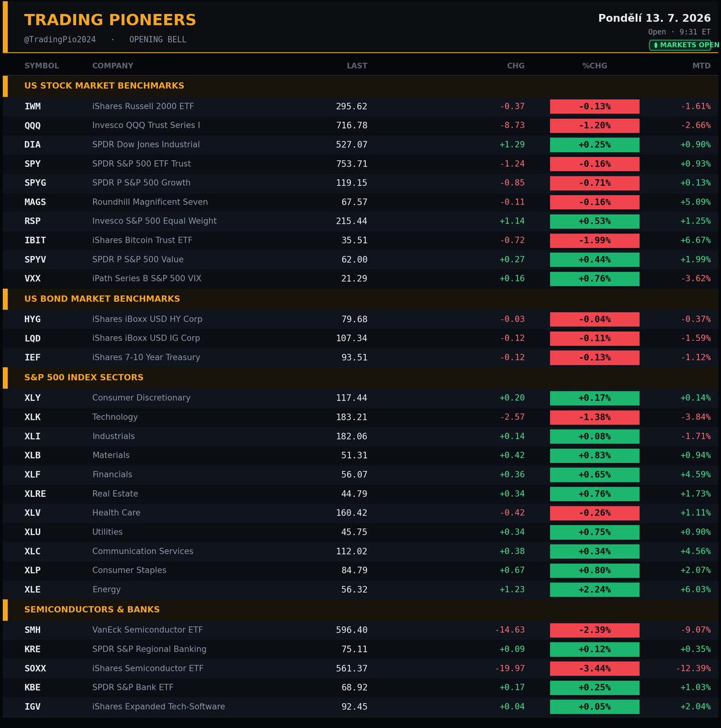Image resolution: width=721 pixels, height=728 pixels.
Task: Select the LQD month-to-date value -1.59%
Action: click(x=696, y=339)
